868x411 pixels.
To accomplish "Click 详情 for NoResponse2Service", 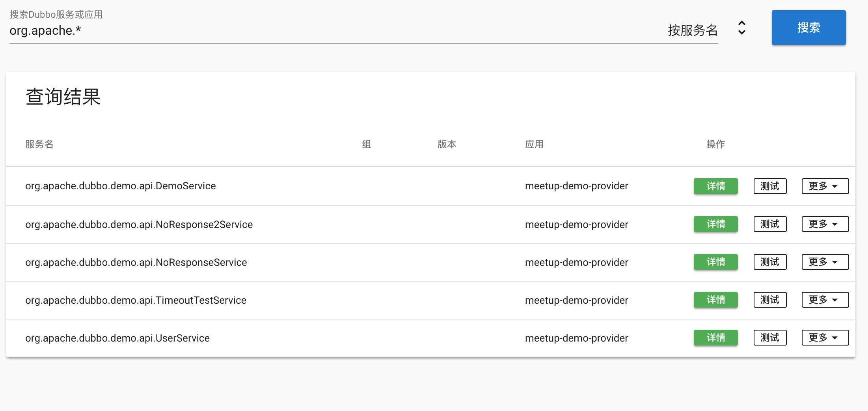I will 715,224.
